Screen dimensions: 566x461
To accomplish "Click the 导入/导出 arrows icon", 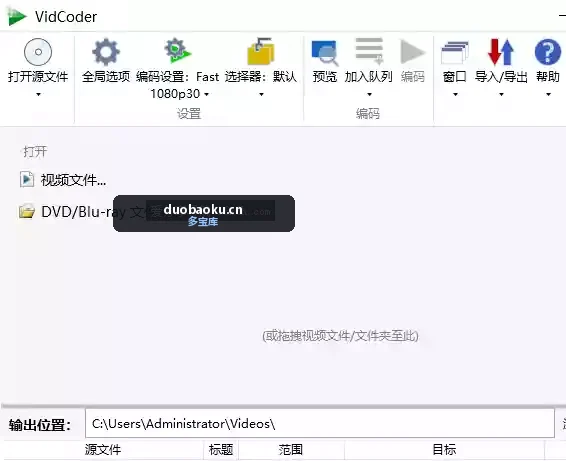I will (501, 52).
